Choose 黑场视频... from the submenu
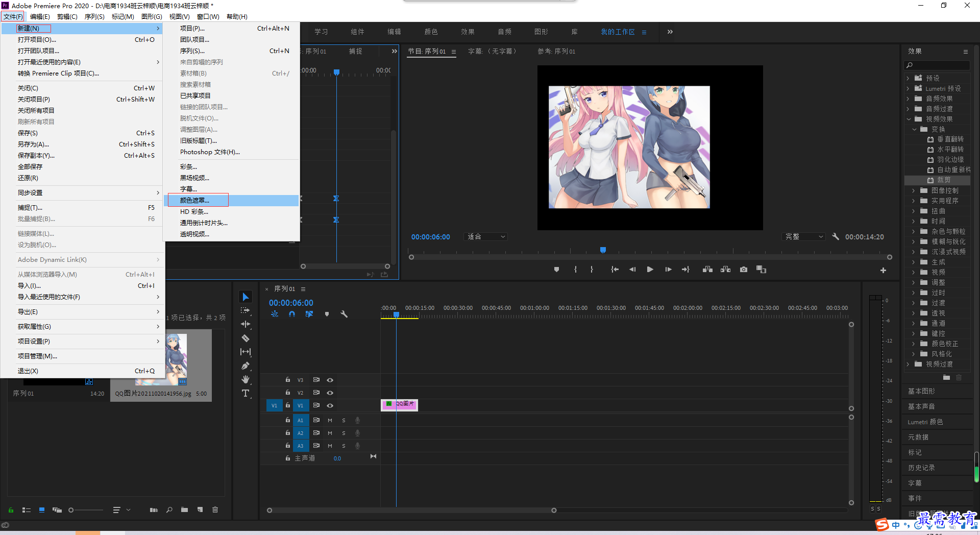 coord(231,178)
